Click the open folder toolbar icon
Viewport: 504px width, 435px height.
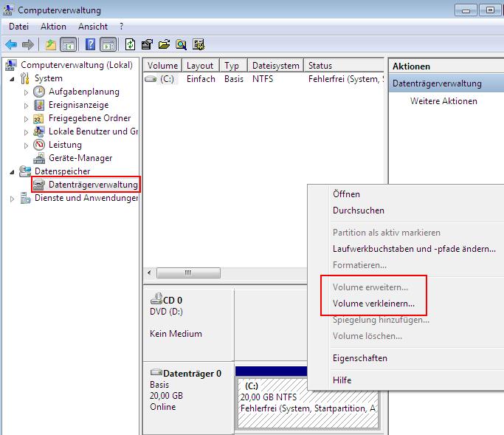pos(164,44)
